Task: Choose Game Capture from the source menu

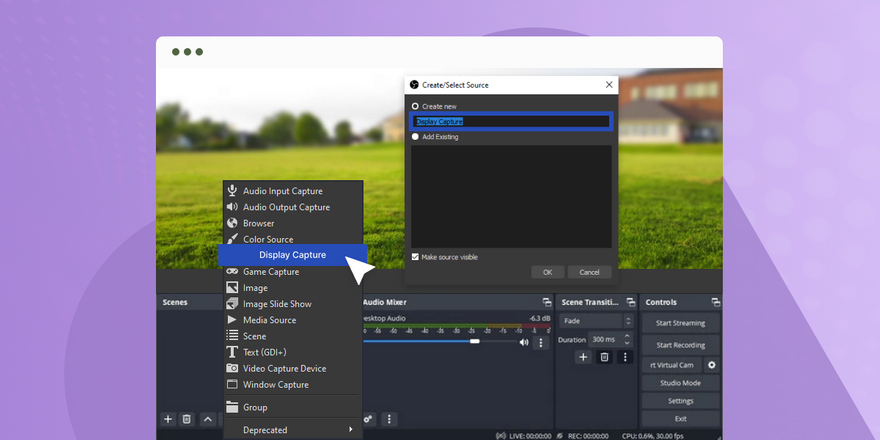Action: (292, 272)
